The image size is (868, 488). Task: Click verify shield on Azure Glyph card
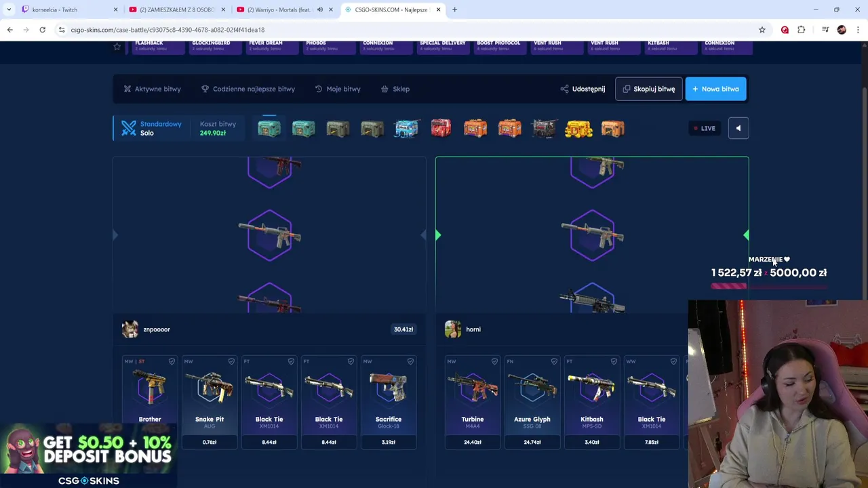click(x=554, y=361)
